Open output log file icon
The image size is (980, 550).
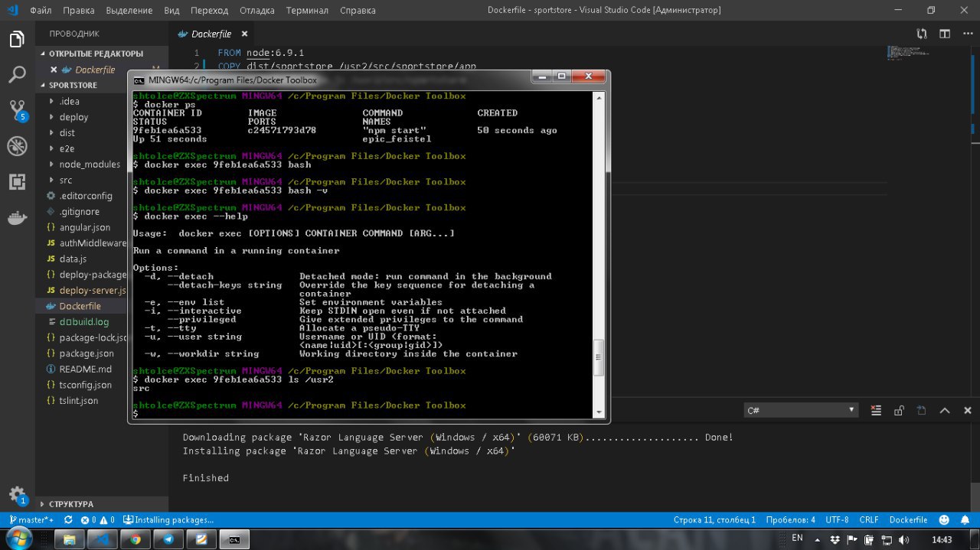tap(922, 410)
